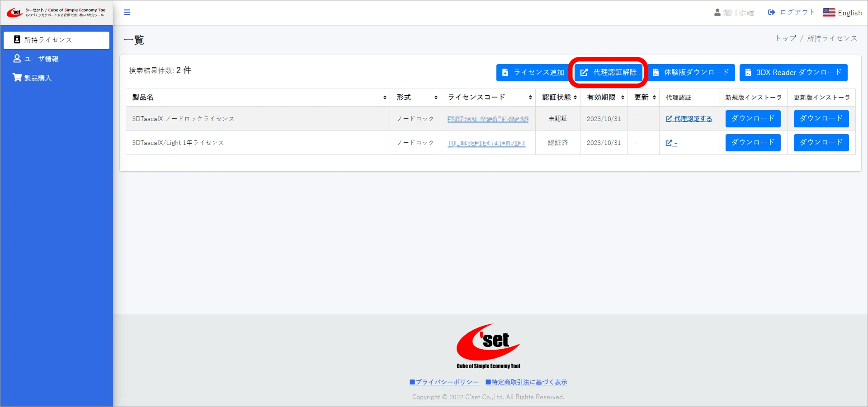Click the external-link icon in 3DTascalX/Light row
Viewport: 868px width, 407px height.
tap(669, 143)
